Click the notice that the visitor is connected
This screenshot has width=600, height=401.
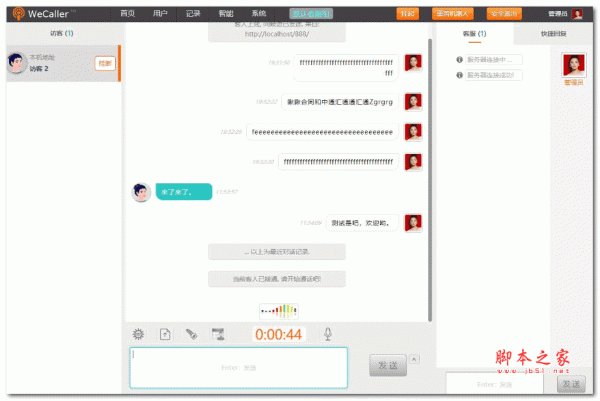(x=277, y=279)
